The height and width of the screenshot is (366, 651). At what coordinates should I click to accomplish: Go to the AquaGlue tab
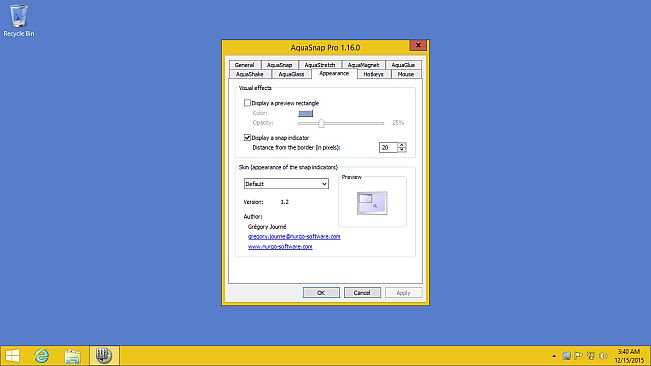403,65
